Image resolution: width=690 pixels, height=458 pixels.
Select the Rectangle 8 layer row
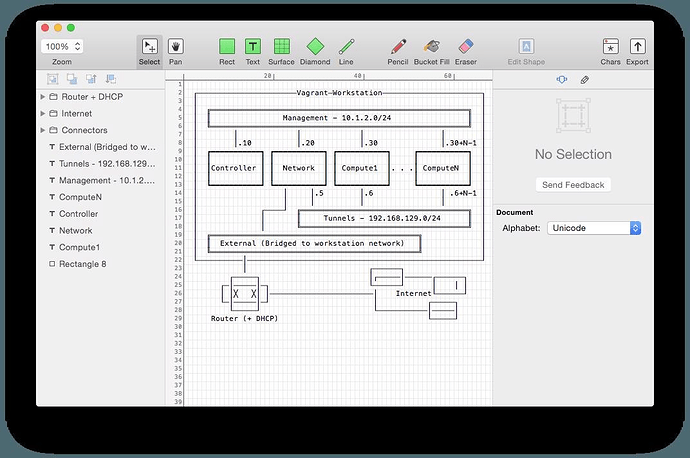pos(101,264)
